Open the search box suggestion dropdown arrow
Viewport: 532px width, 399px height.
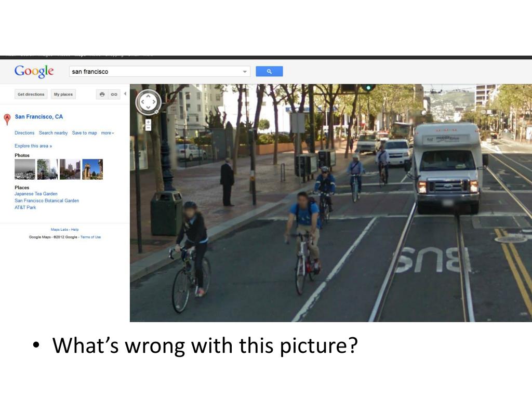click(x=245, y=72)
